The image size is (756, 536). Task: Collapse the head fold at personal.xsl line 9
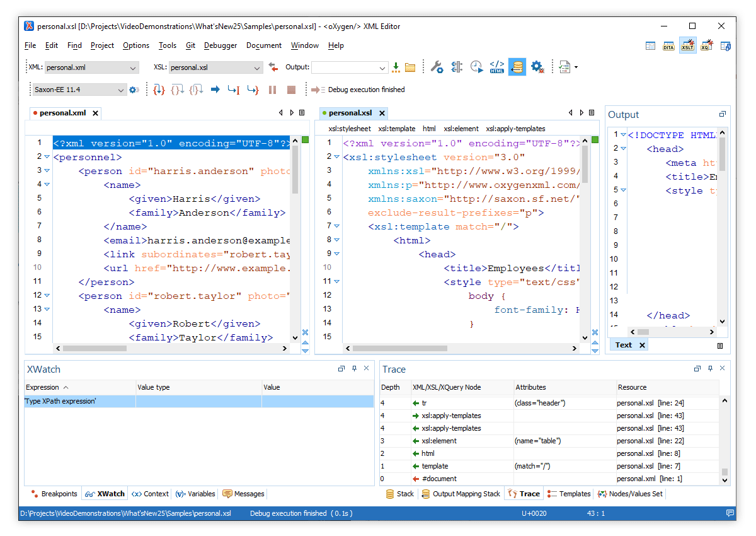[336, 253]
